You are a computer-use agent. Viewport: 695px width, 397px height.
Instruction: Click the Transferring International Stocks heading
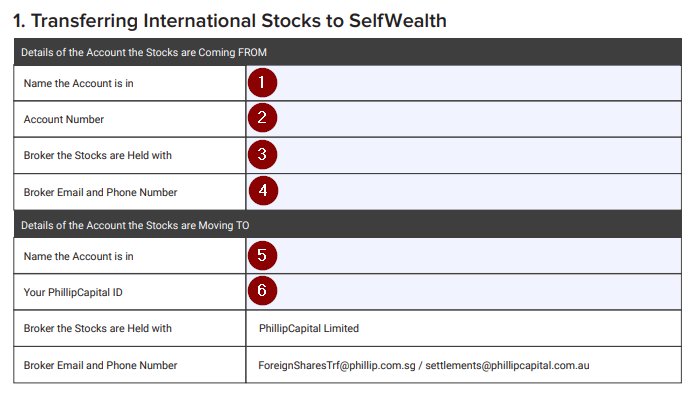(230, 21)
